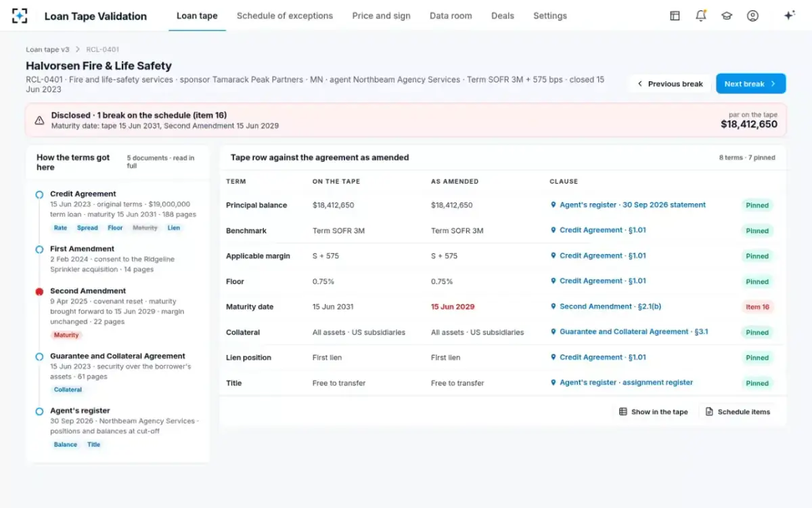Click the pin icon on Floor clause

tap(554, 281)
